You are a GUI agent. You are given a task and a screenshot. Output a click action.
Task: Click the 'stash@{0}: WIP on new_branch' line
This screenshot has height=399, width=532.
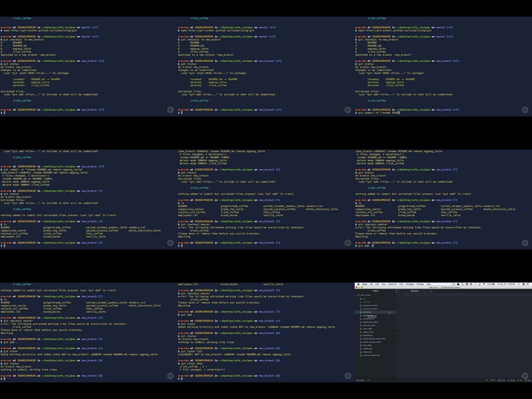click(x=234, y=354)
